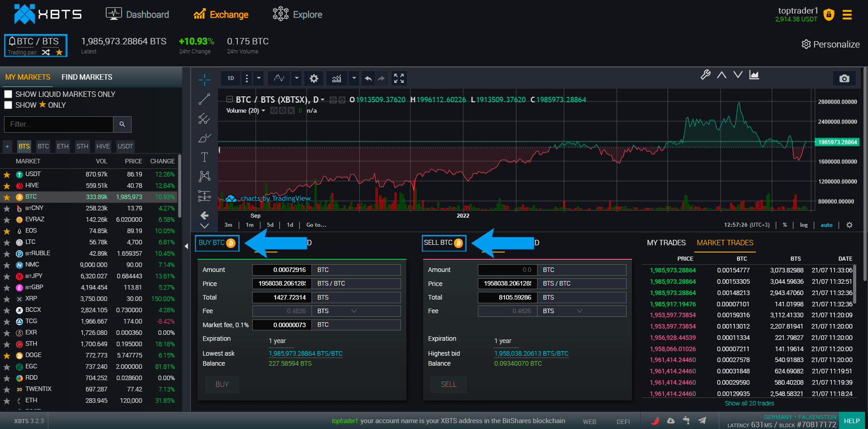
Task: Select the crosshair cursor tool
Action: pyautogui.click(x=204, y=80)
